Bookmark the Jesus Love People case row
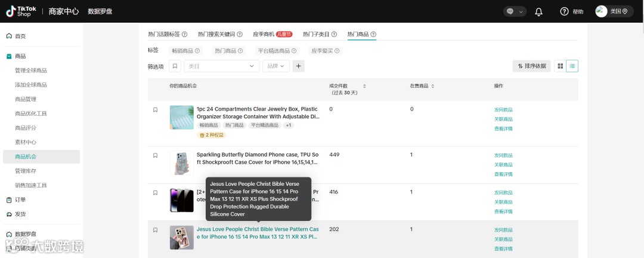 (x=155, y=230)
